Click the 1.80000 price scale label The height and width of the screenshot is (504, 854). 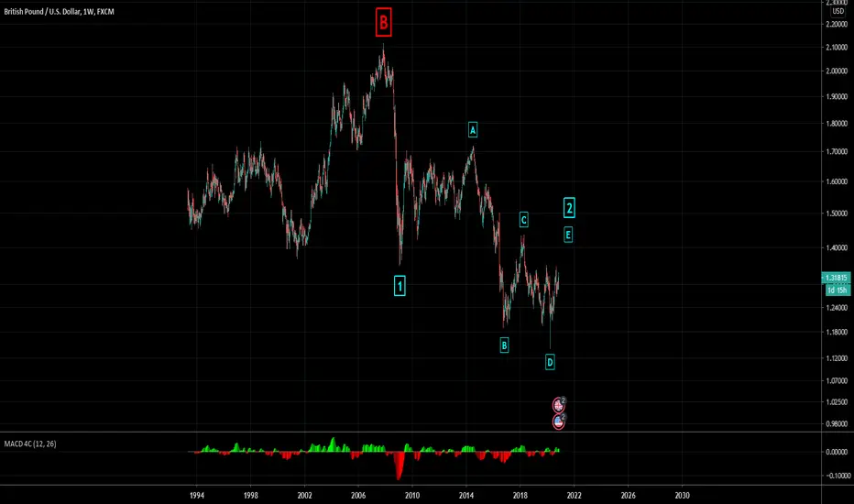tap(837, 123)
